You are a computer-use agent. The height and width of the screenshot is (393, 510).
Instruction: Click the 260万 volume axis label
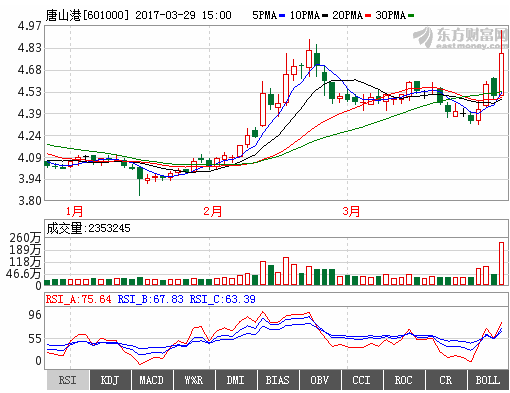point(25,238)
